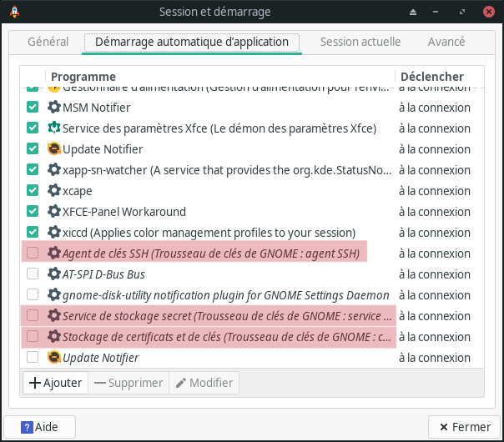
Task: Enable the italic Update Notifier checkbox
Action: [33, 357]
